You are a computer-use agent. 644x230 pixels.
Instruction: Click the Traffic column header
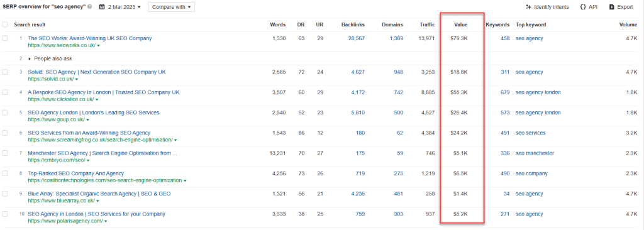click(427, 25)
